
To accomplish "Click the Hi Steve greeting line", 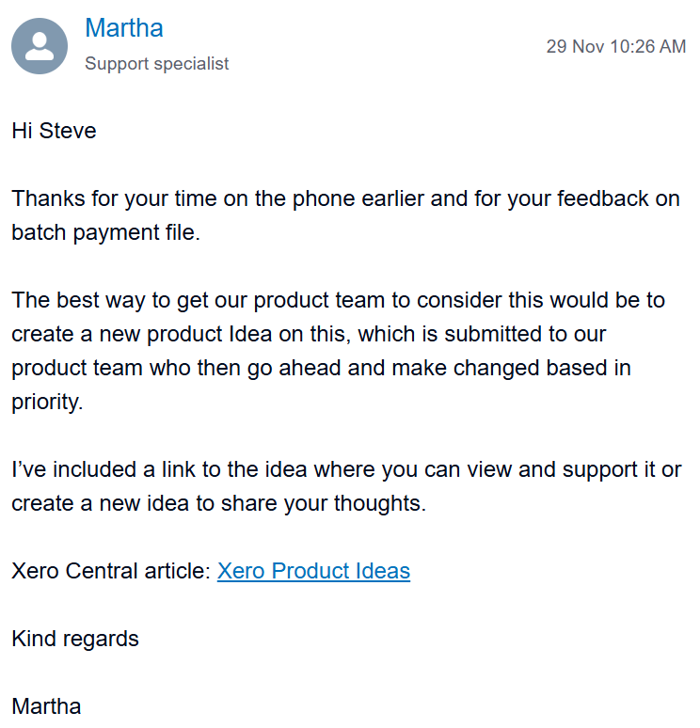I will click(x=54, y=131).
